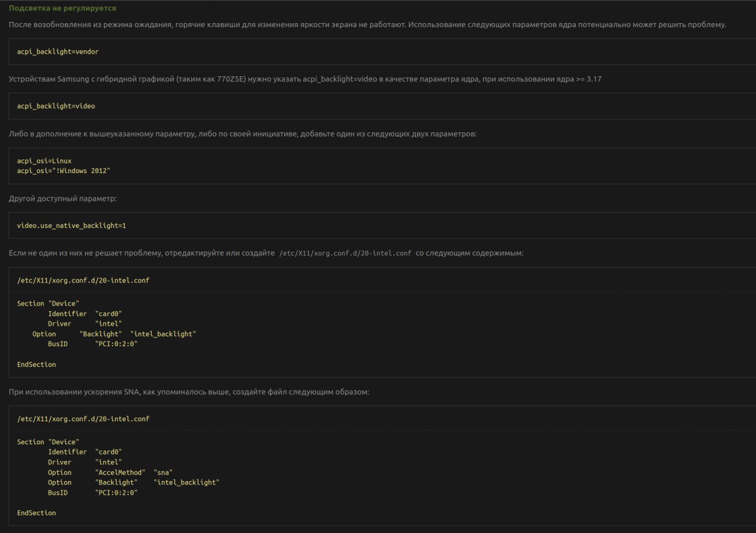Click the "Подсветка не регулируется" heading
Screen dimensions: 756x533
tap(62, 8)
